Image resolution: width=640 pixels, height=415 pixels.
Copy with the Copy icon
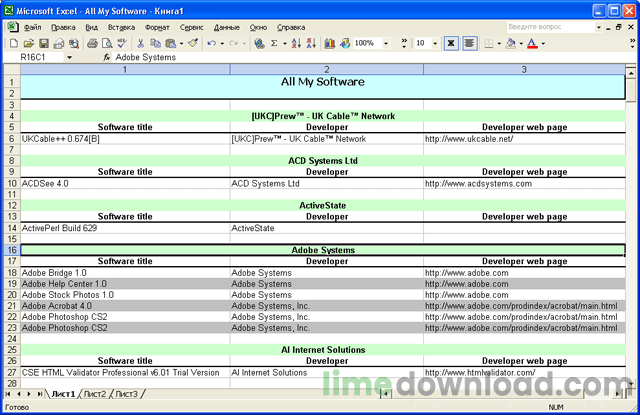[x=155, y=43]
